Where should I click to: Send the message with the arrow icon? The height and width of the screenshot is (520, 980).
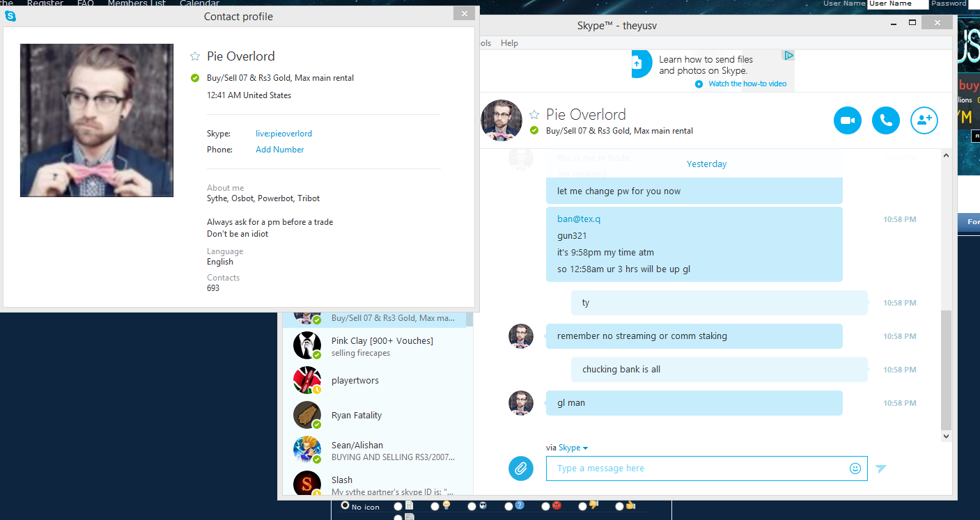coord(881,468)
